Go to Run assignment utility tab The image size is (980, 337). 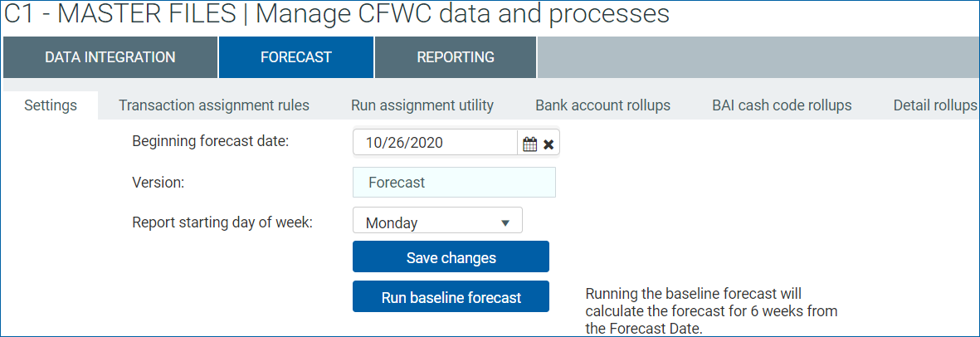422,105
